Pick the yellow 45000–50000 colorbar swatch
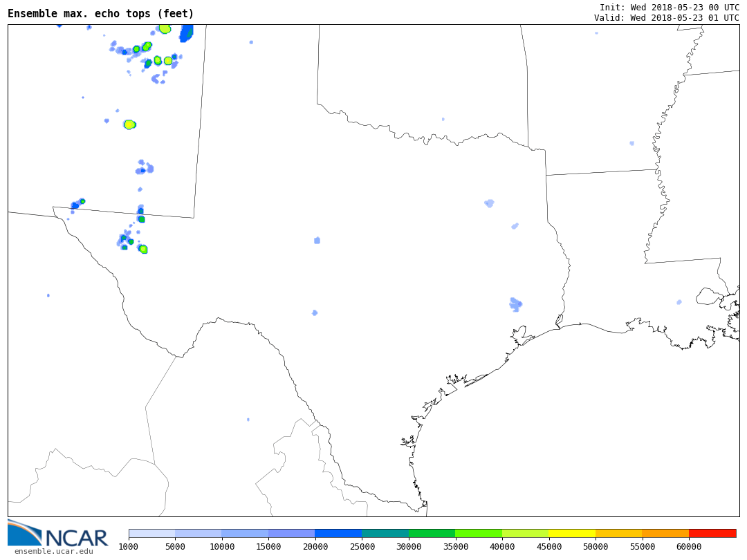747x560 pixels. (572, 533)
